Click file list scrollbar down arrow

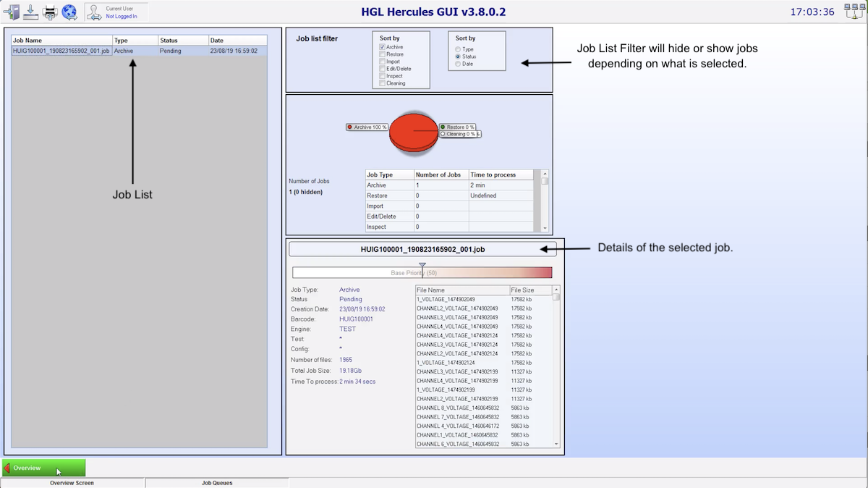coord(556,443)
